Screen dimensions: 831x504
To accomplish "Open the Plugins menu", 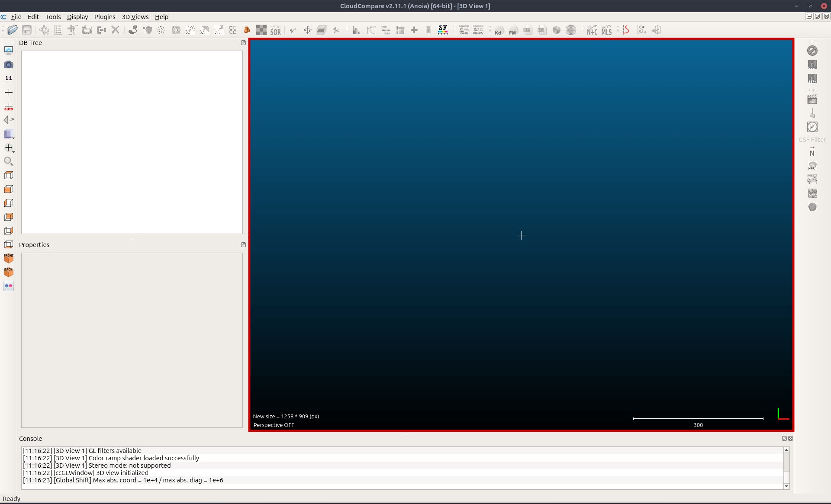I will 105,17.
